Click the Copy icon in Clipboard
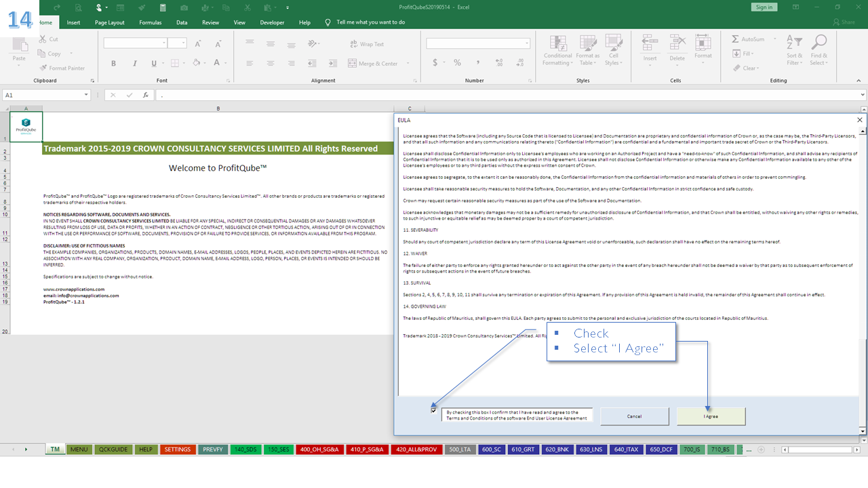The height and width of the screenshot is (488, 868). pos(42,54)
